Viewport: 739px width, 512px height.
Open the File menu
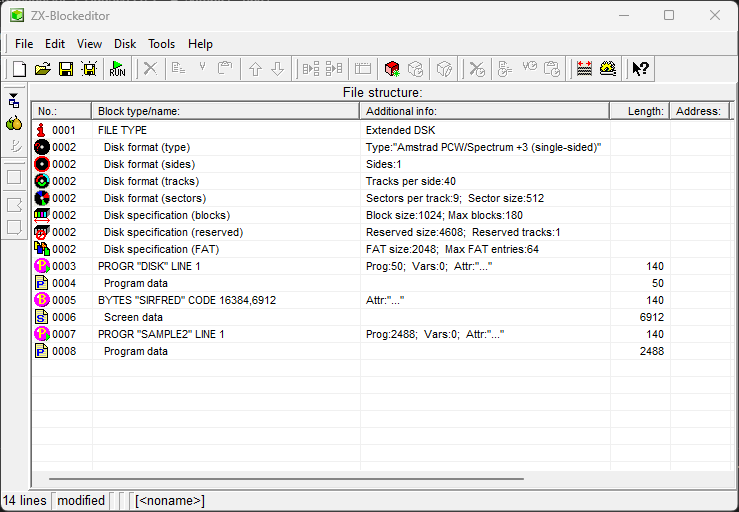24,44
